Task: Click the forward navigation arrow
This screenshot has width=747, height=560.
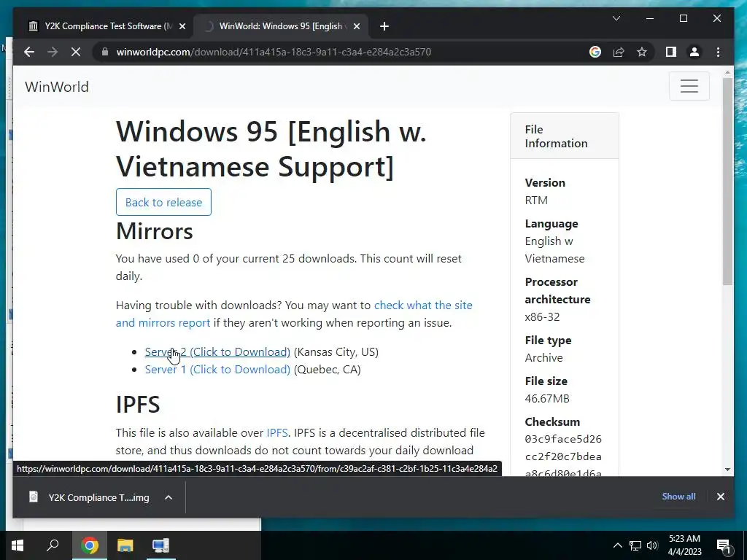Action: pyautogui.click(x=53, y=52)
